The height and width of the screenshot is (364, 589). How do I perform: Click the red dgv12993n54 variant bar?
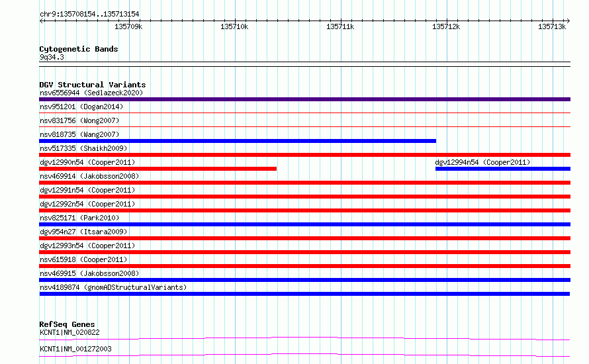pos(304,252)
